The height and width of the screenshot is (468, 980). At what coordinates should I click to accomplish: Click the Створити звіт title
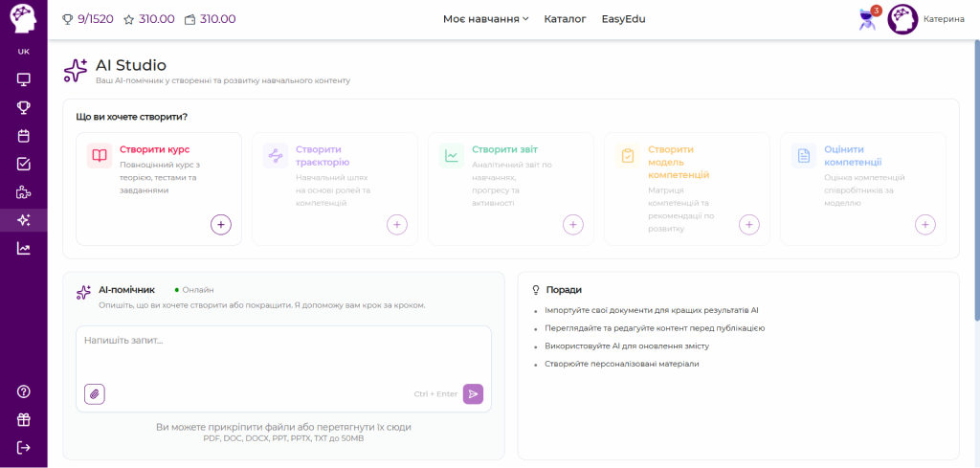click(504, 149)
